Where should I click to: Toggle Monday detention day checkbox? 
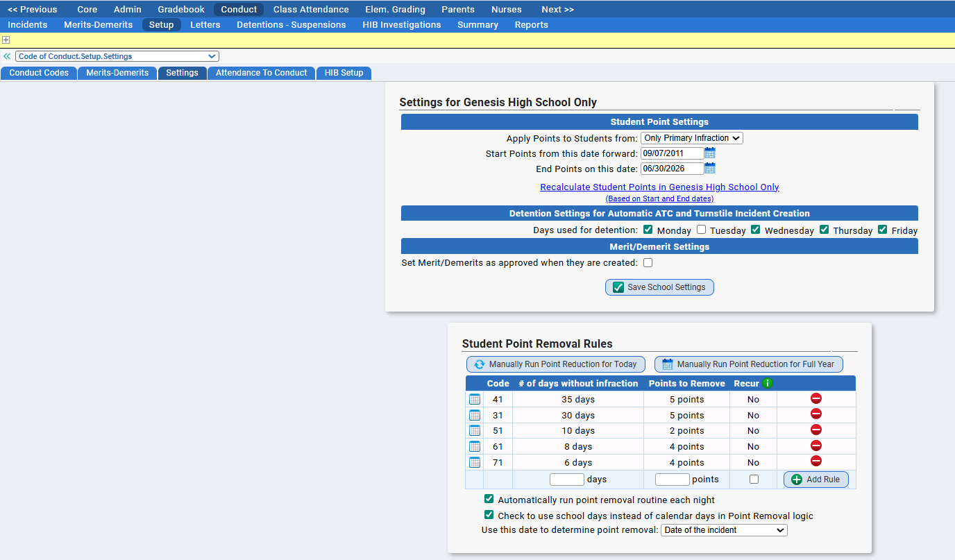tap(648, 230)
